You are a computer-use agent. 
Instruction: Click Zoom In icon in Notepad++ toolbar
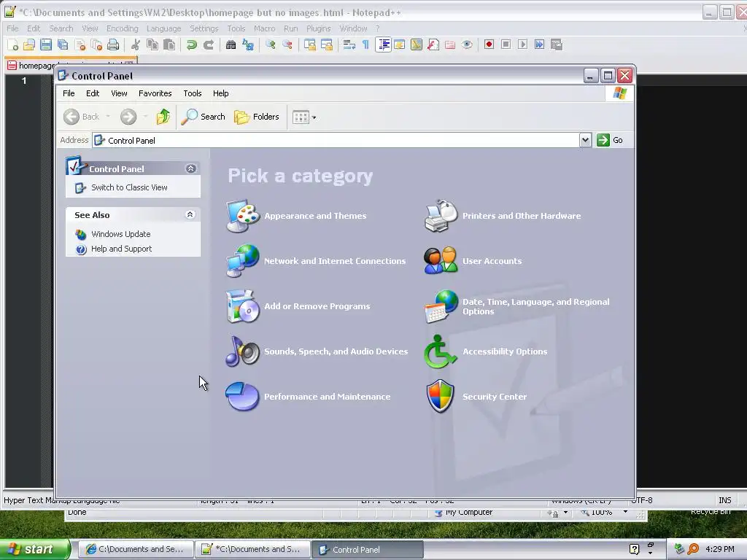[x=270, y=44]
